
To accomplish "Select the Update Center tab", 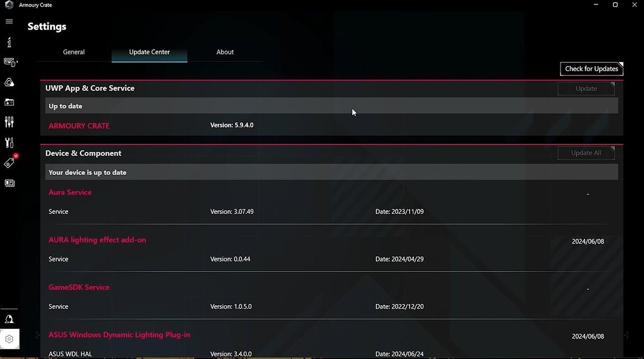I will [x=150, y=52].
